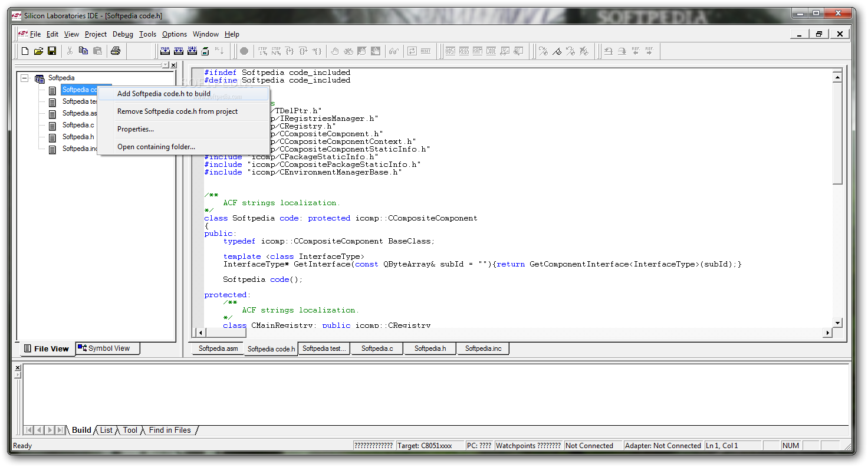
Task: Click the RESET toolbar icon
Action: tap(426, 51)
